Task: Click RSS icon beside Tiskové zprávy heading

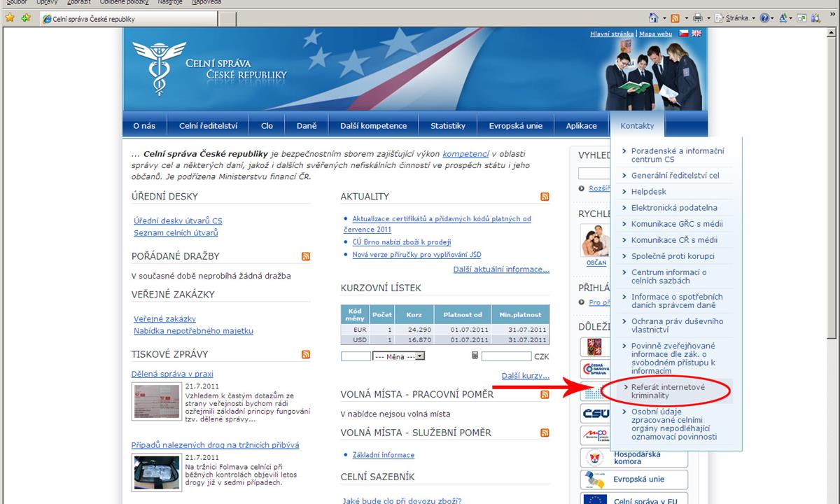Action: pos(306,354)
